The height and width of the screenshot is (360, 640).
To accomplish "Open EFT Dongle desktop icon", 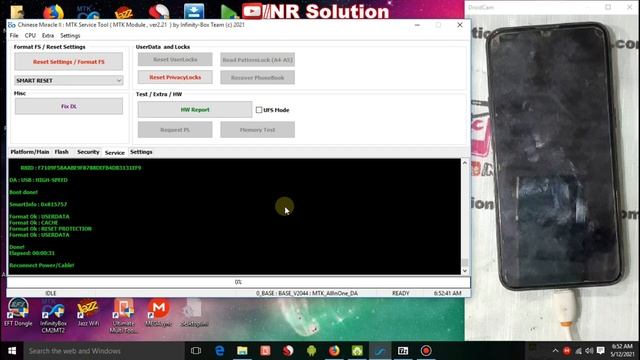I will (18, 313).
